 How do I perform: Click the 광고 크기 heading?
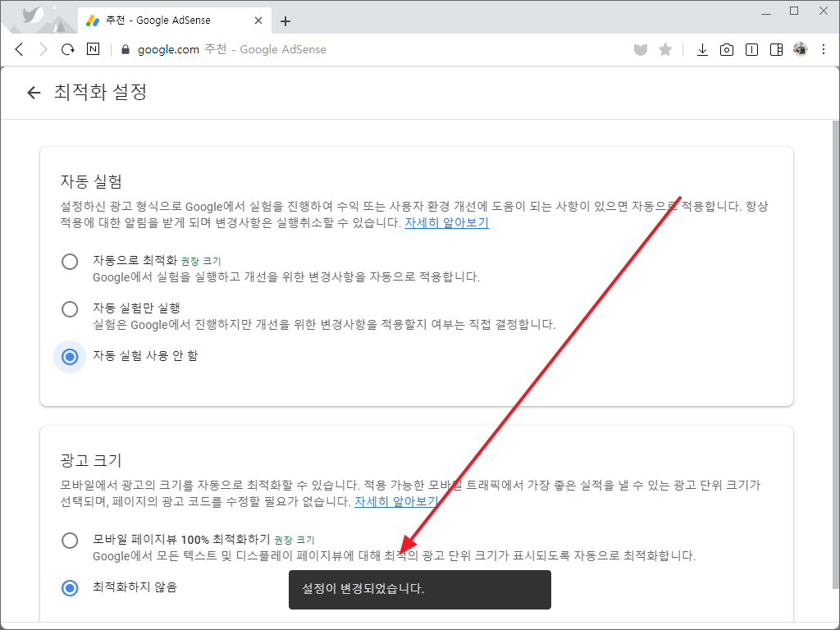tap(91, 461)
